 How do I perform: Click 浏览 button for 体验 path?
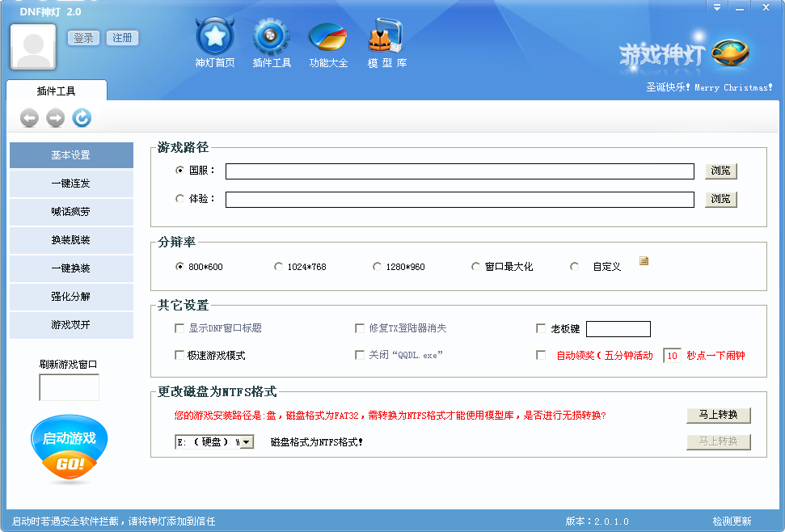coord(721,200)
